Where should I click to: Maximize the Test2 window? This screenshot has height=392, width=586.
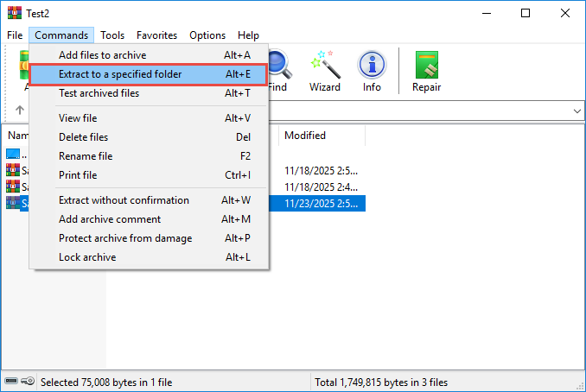[x=525, y=13]
